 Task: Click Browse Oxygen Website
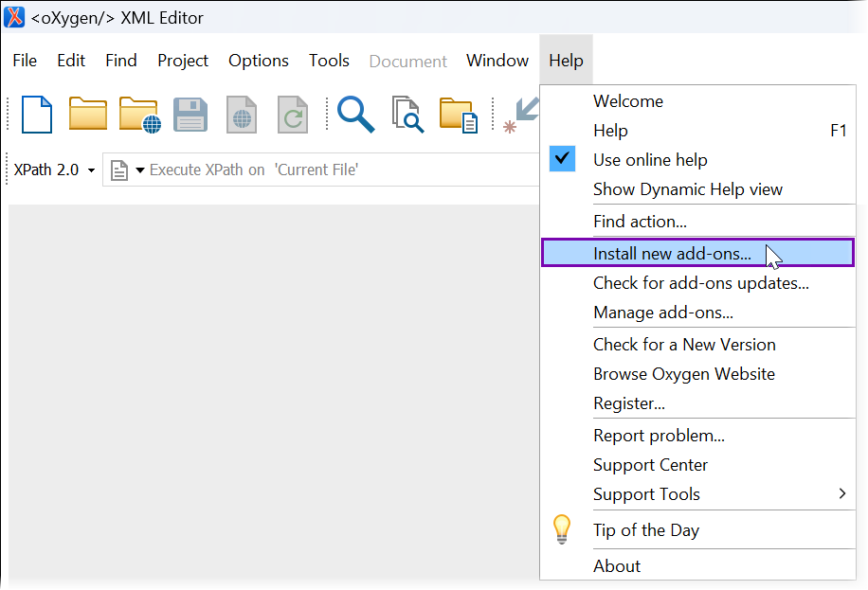point(683,374)
